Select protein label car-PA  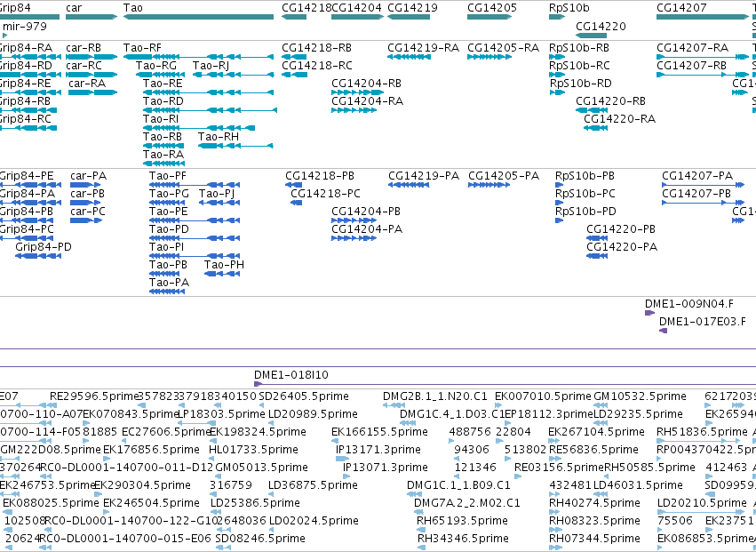click(x=88, y=176)
